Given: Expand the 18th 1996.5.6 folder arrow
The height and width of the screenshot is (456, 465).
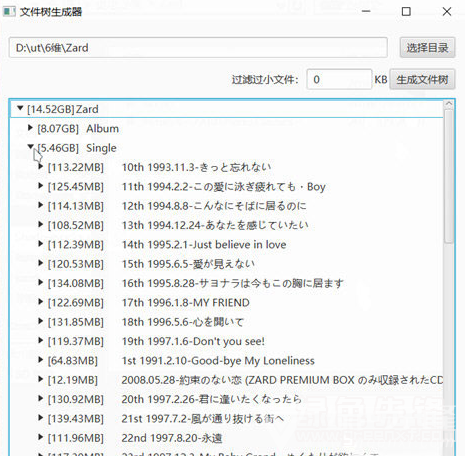Looking at the screenshot, I should tap(40, 321).
